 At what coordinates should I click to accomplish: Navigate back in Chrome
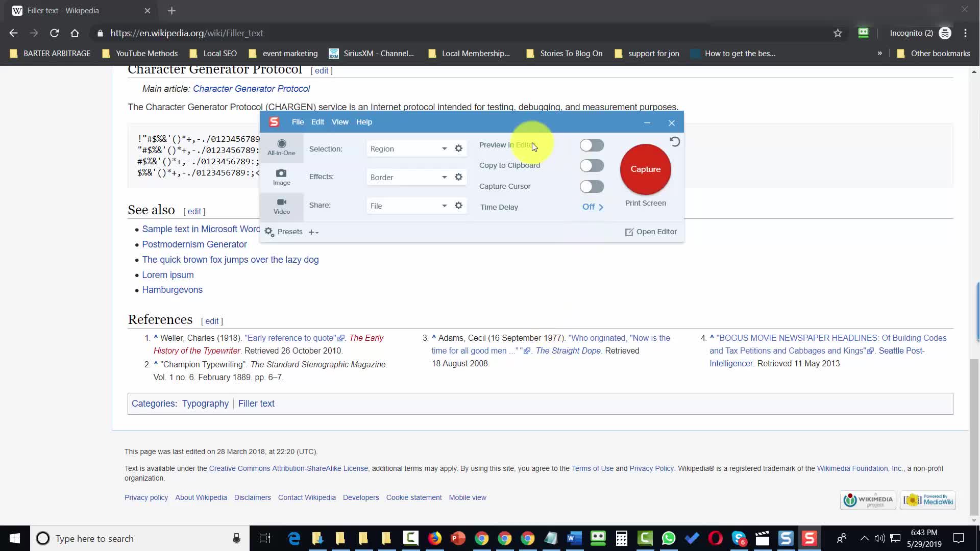tap(14, 33)
